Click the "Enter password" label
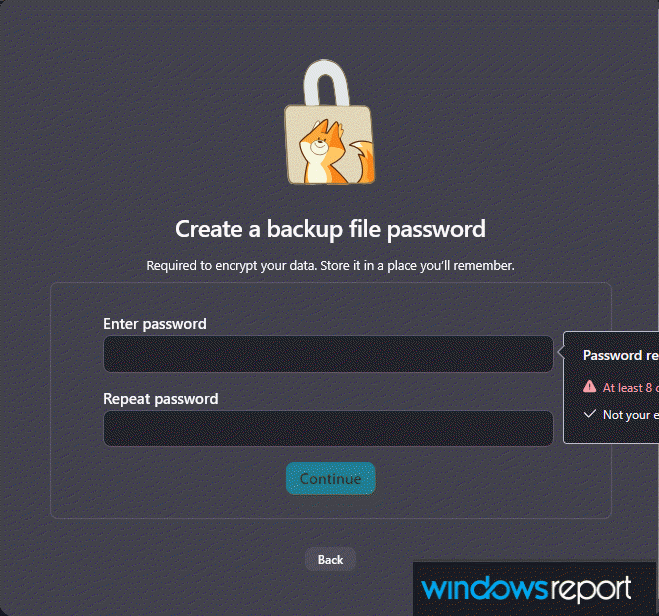Viewport: 659px width, 616px height. [155, 324]
